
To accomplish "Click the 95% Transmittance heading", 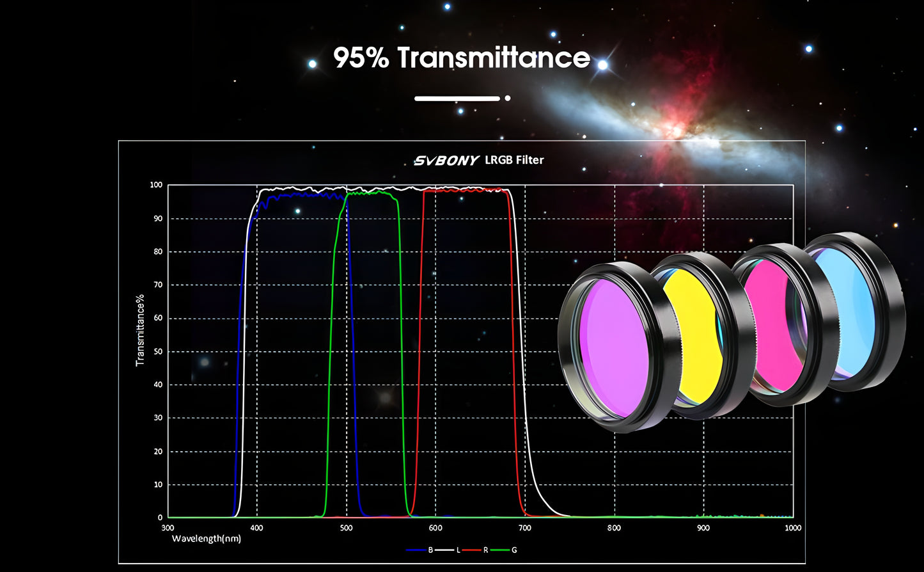I will coord(462,58).
